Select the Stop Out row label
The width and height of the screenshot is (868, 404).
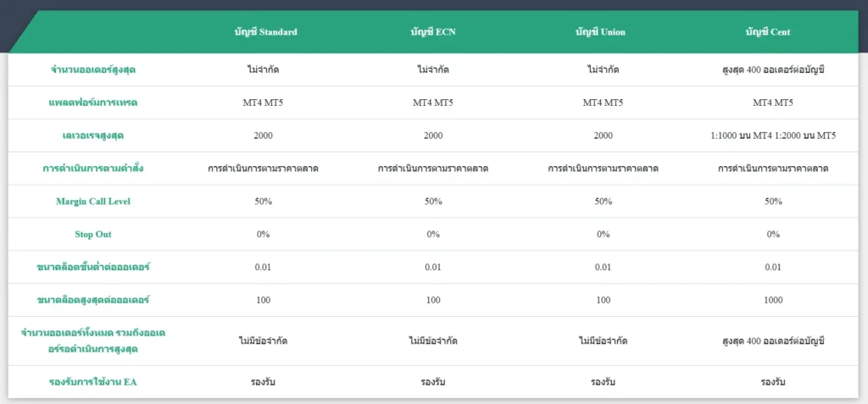(93, 235)
